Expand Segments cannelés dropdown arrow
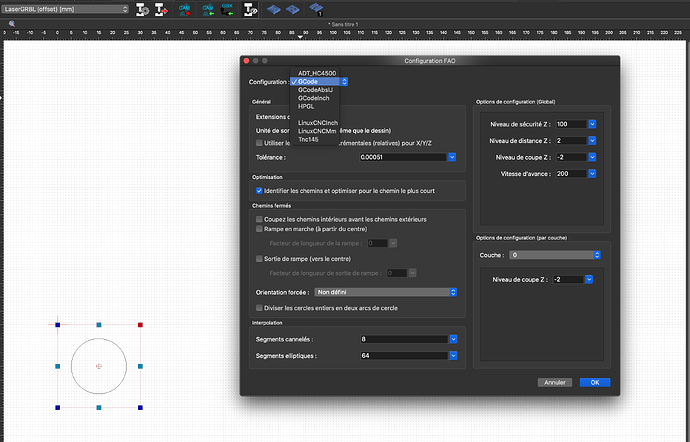Image resolution: width=690 pixels, height=442 pixels. [x=453, y=339]
